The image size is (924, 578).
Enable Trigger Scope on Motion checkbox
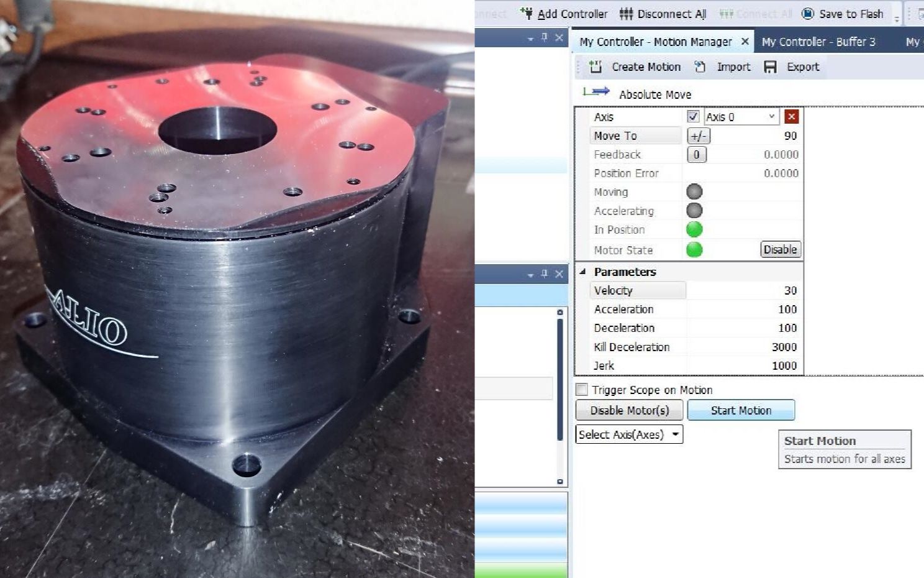click(x=582, y=390)
